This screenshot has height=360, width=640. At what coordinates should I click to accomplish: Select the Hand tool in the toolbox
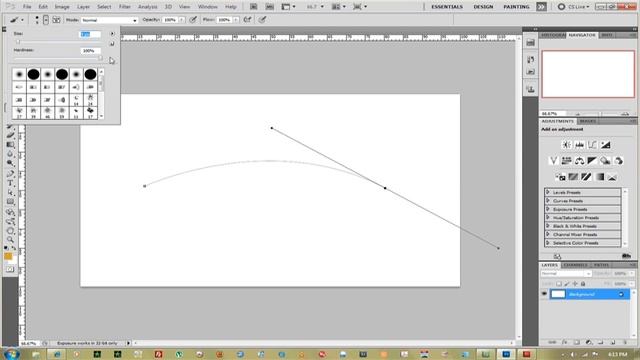point(11,231)
